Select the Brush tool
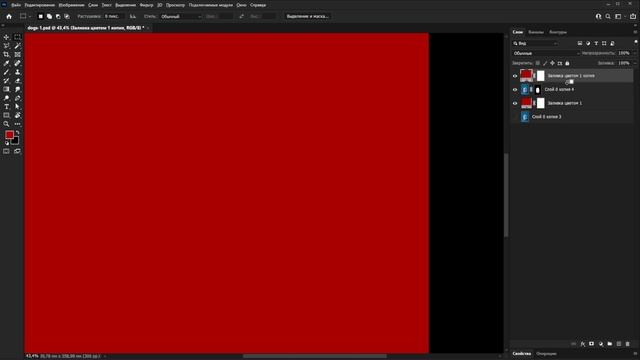Image resolution: width=640 pixels, height=360 pixels. tap(6, 72)
